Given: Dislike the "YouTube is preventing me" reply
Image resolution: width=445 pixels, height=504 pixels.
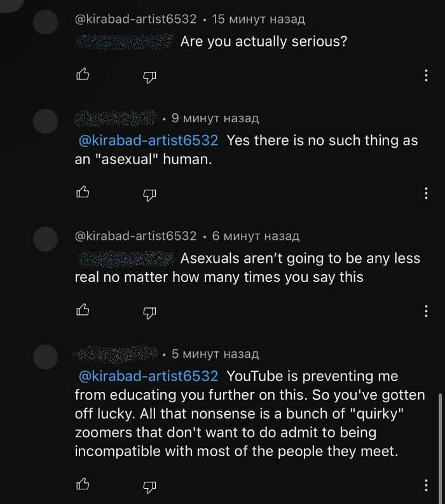Looking at the screenshot, I should [149, 486].
